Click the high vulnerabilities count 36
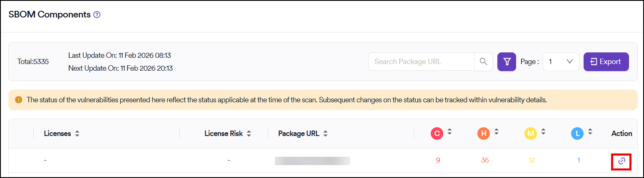644x178 pixels. (x=484, y=161)
